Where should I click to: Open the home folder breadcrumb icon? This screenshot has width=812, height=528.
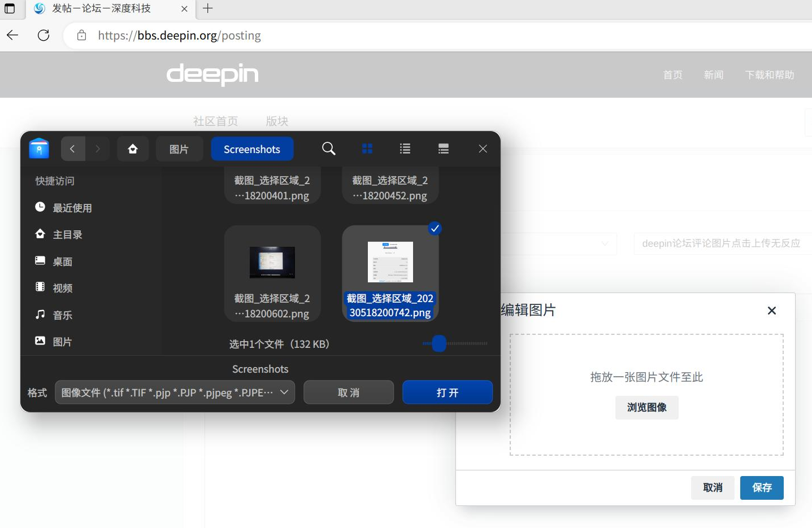point(133,149)
